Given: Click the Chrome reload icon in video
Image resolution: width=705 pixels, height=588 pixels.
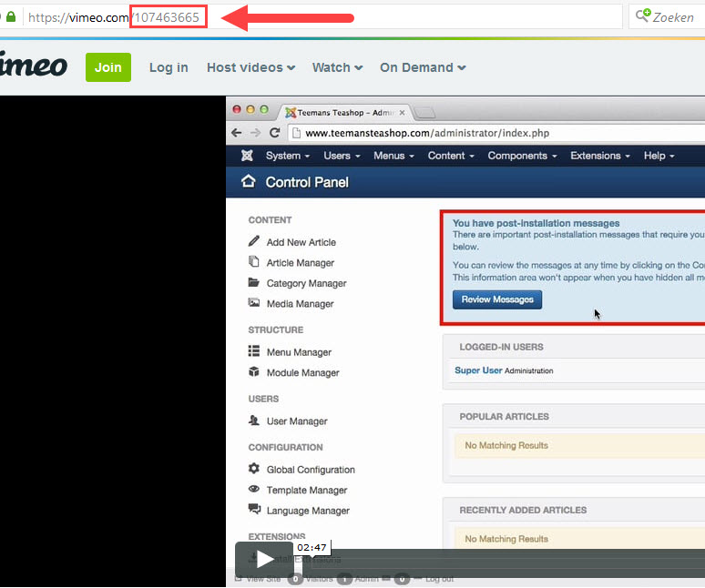Looking at the screenshot, I should point(274,133).
